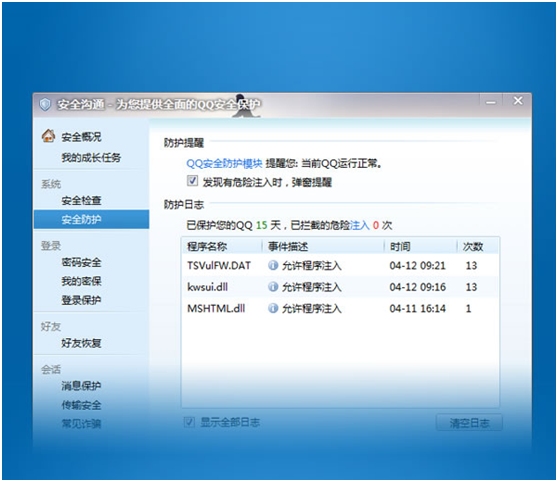
Task: Close the 安全沟通 window
Action: click(518, 101)
